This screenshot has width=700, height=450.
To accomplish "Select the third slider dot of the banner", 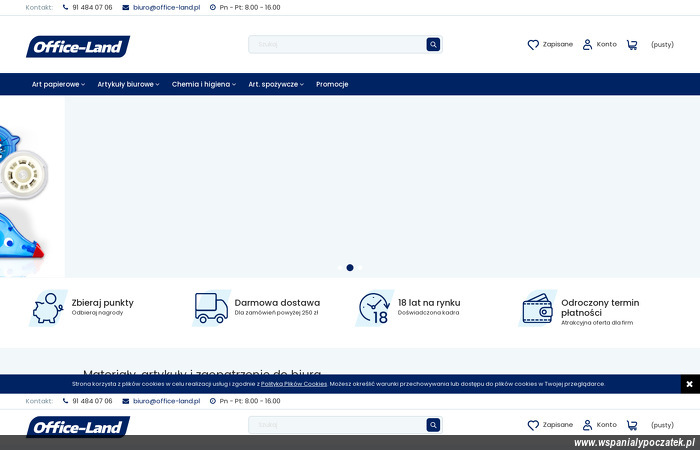I will pyautogui.click(x=360, y=268).
